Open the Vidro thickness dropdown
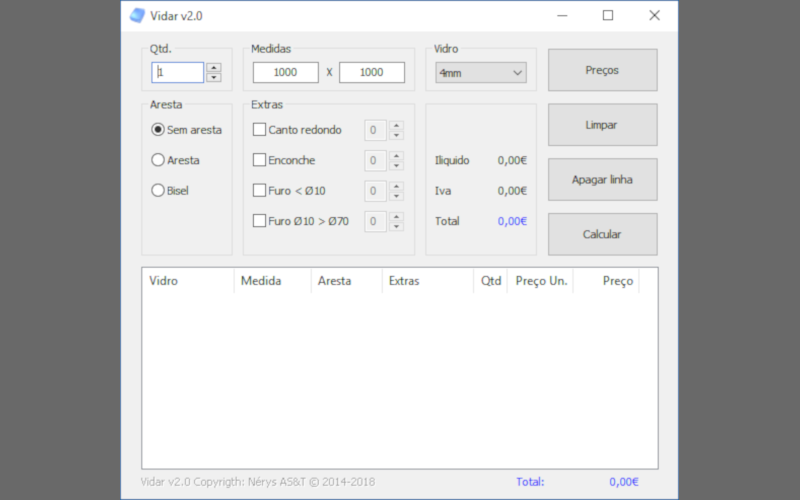This screenshot has height=500, width=800. pos(481,73)
